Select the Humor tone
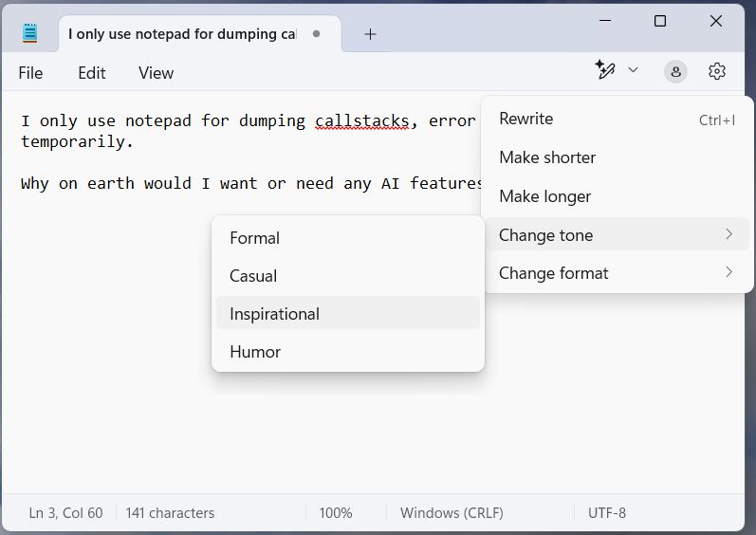This screenshot has width=756, height=535. point(347,351)
